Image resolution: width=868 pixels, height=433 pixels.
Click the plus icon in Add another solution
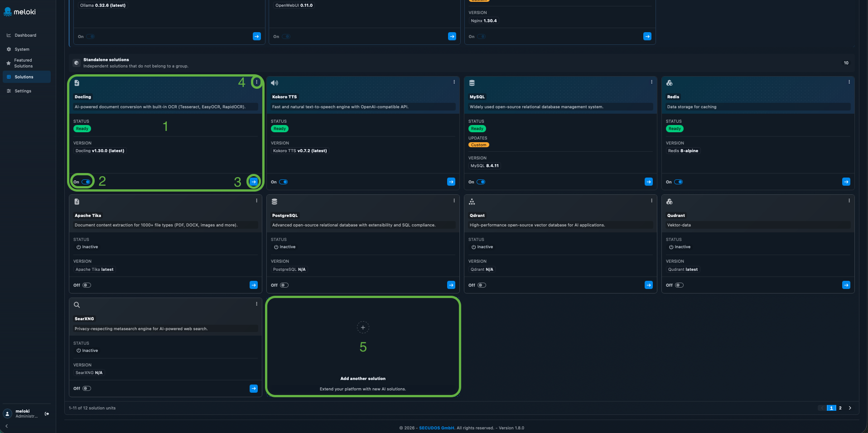pyautogui.click(x=363, y=327)
